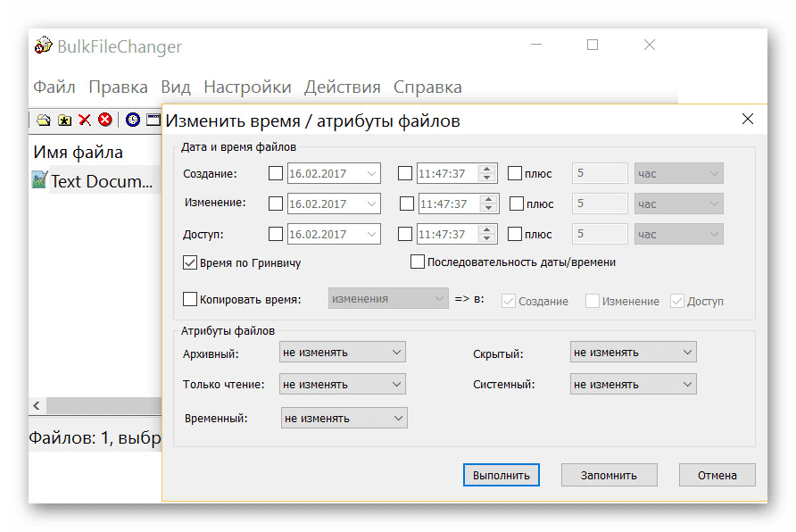
Task: Enable Последовательность даты/времени checkbox
Action: coord(418,262)
